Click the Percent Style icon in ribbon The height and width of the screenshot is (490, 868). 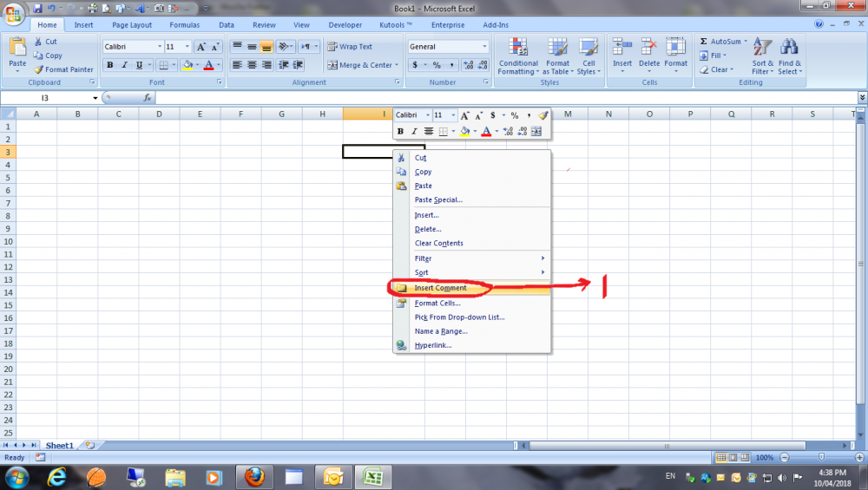click(x=437, y=65)
